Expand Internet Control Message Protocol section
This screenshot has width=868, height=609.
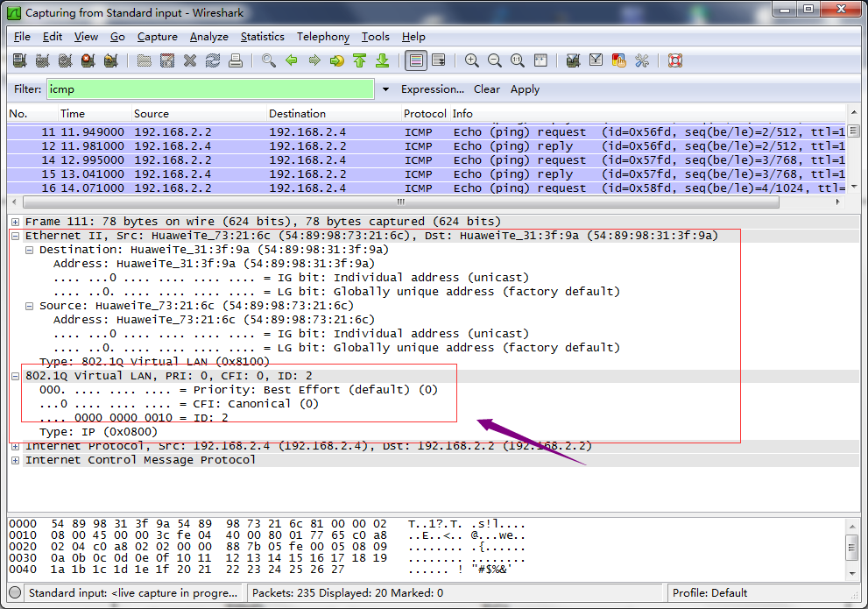(16, 460)
